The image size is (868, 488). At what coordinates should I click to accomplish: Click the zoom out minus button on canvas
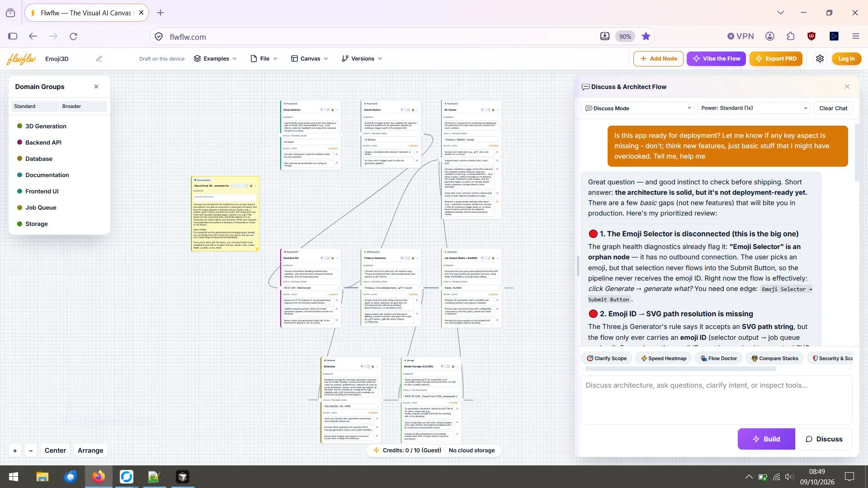(31, 450)
